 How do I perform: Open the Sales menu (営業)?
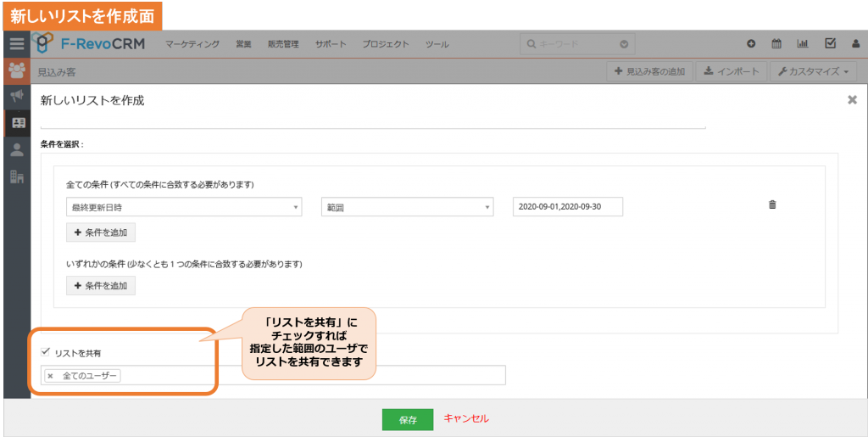click(x=243, y=44)
